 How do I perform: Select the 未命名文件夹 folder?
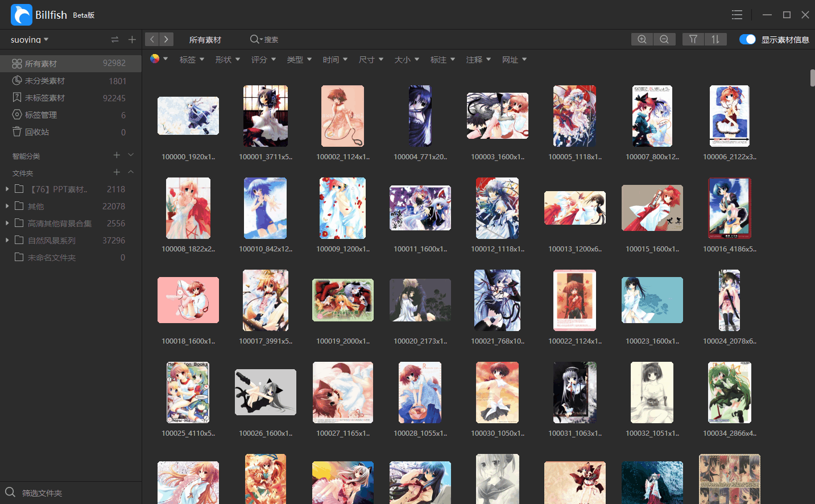tap(71, 257)
